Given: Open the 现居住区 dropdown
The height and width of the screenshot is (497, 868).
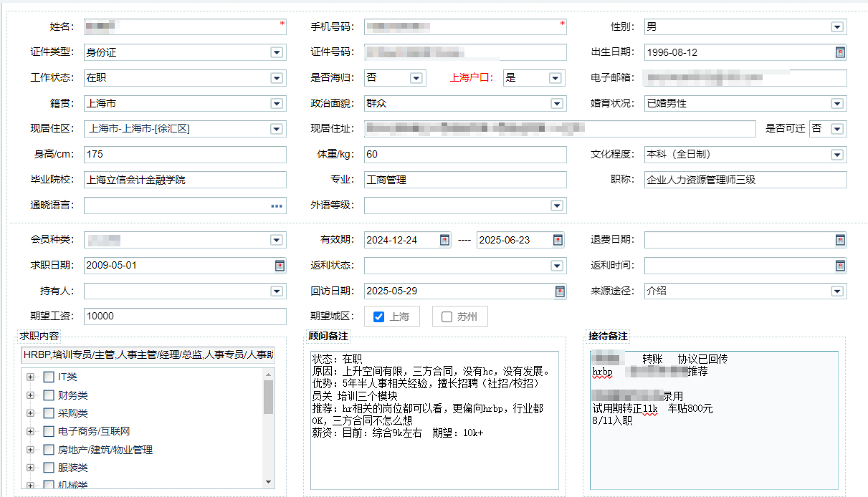Looking at the screenshot, I should tap(277, 129).
